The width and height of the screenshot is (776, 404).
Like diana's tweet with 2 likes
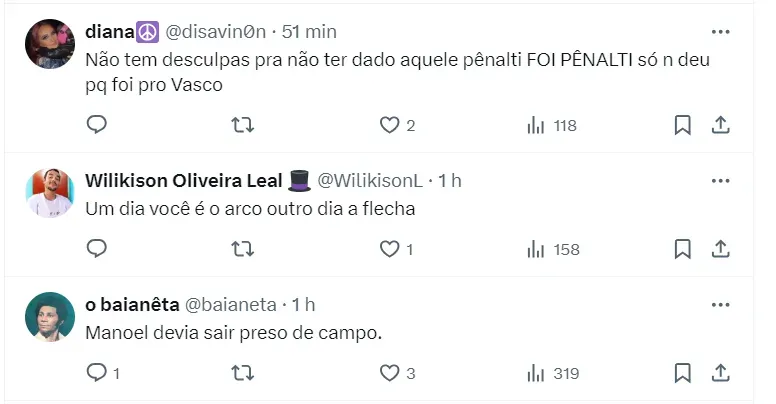390,125
